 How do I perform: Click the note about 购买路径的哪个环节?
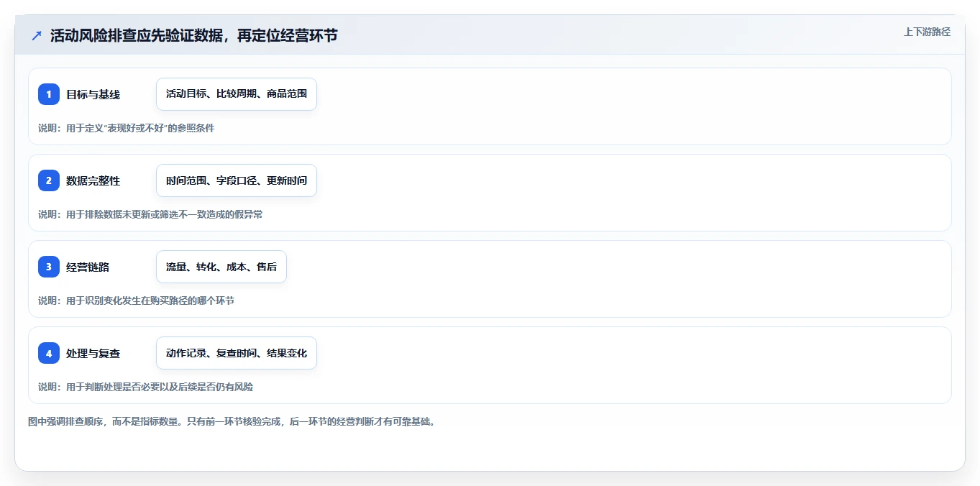[x=136, y=301]
